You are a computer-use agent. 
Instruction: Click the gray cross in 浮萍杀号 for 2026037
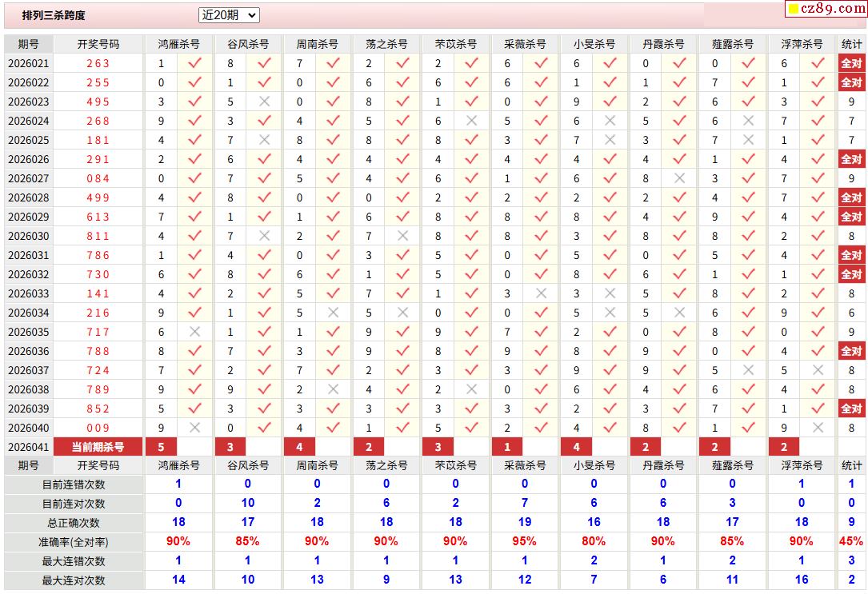point(818,370)
